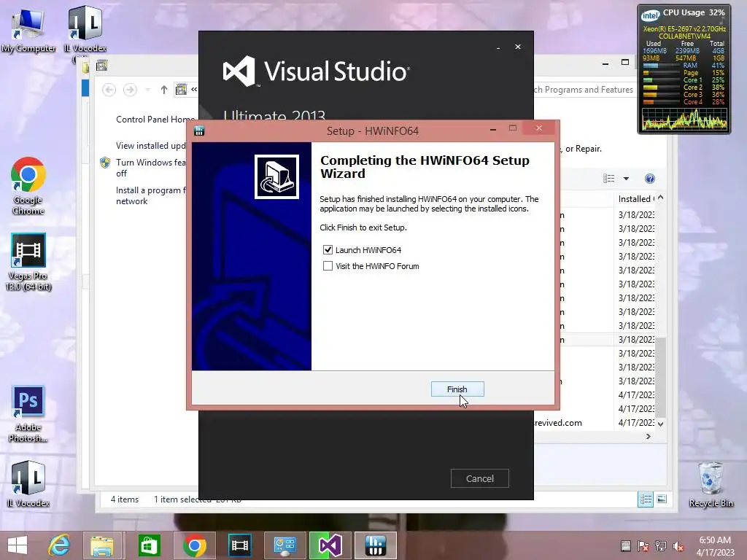The width and height of the screenshot is (747, 560).
Task: Click the vertical scrollbar thumb in programs list
Action: [661, 377]
